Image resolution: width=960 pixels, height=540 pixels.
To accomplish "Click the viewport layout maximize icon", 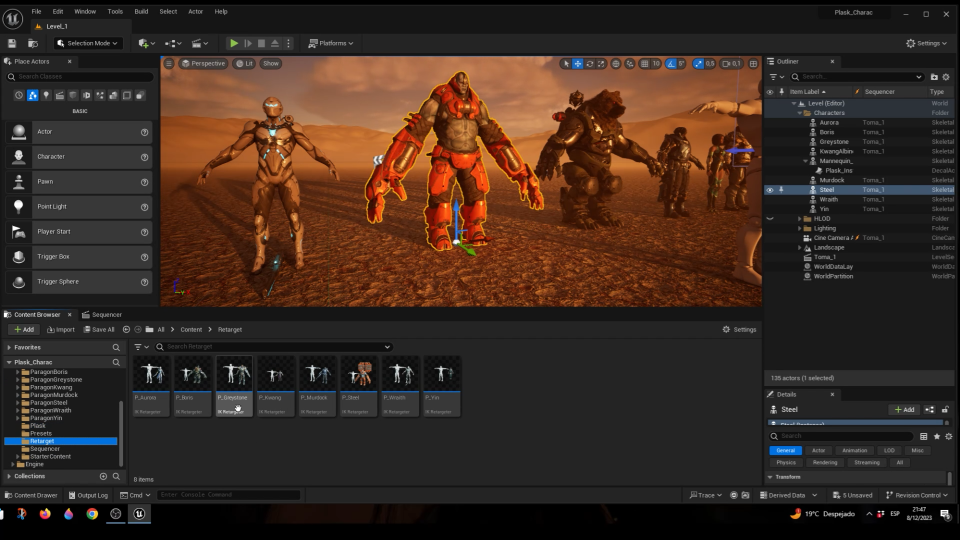I will coord(754,64).
